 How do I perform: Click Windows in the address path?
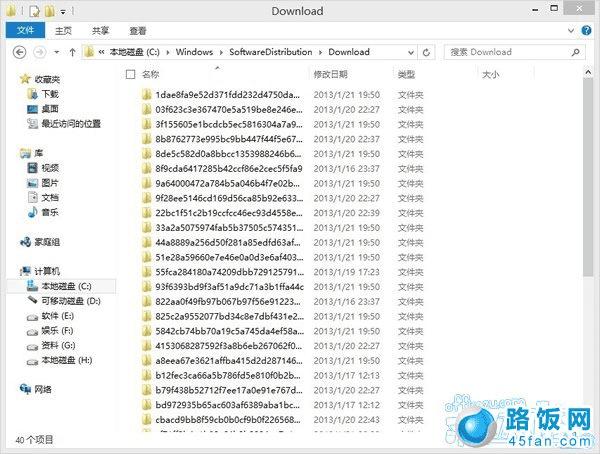click(x=194, y=52)
